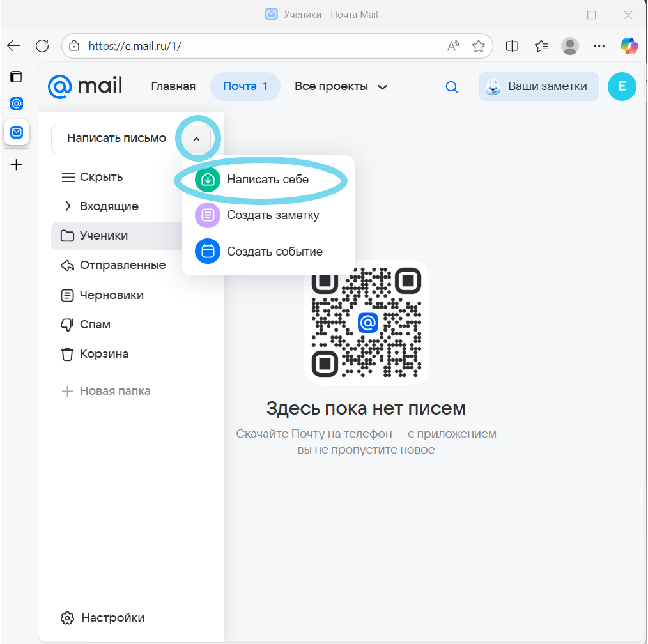Click the search magnifier icon
Screen dimensions: 648x644
pyautogui.click(x=451, y=87)
